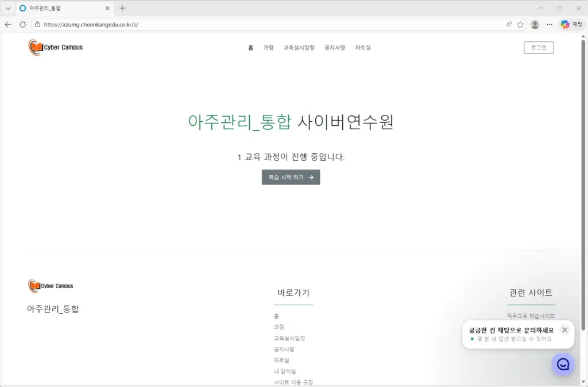Click the Cyber Campus header logo
The height and width of the screenshot is (387, 588).
pos(55,48)
